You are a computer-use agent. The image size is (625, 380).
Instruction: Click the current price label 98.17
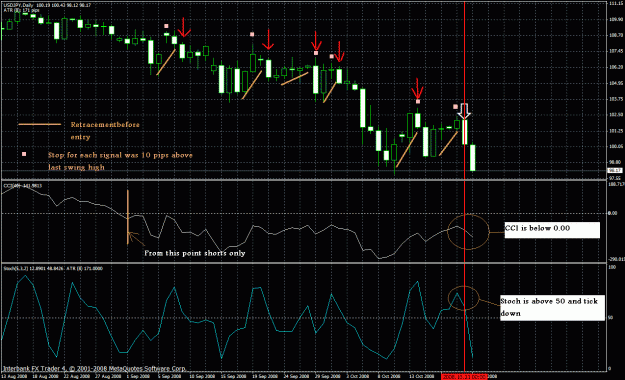616,171
